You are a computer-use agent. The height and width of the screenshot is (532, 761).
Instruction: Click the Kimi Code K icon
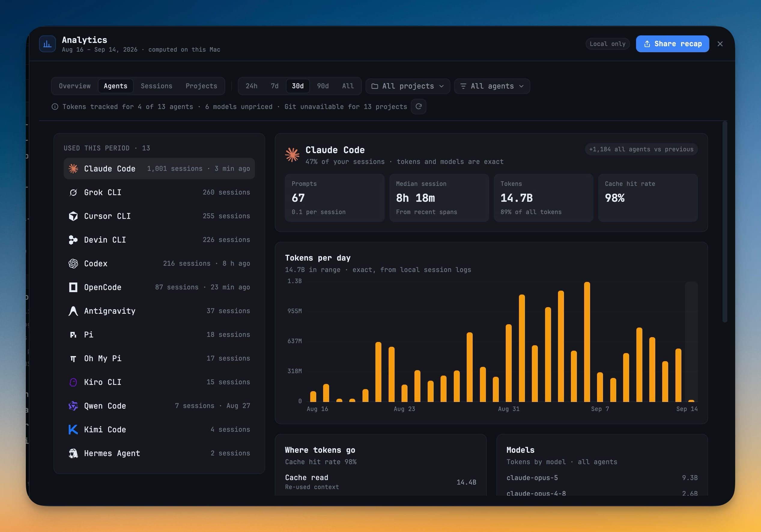pyautogui.click(x=73, y=430)
